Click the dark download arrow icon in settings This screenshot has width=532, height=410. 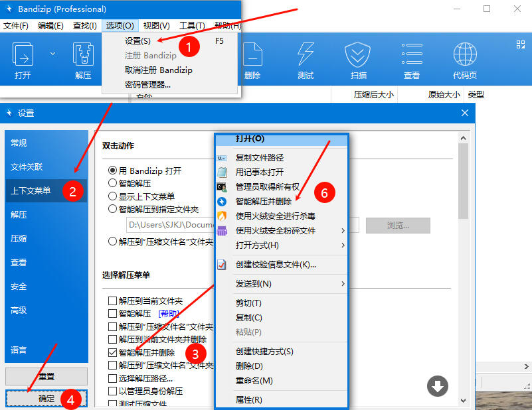[x=438, y=386]
